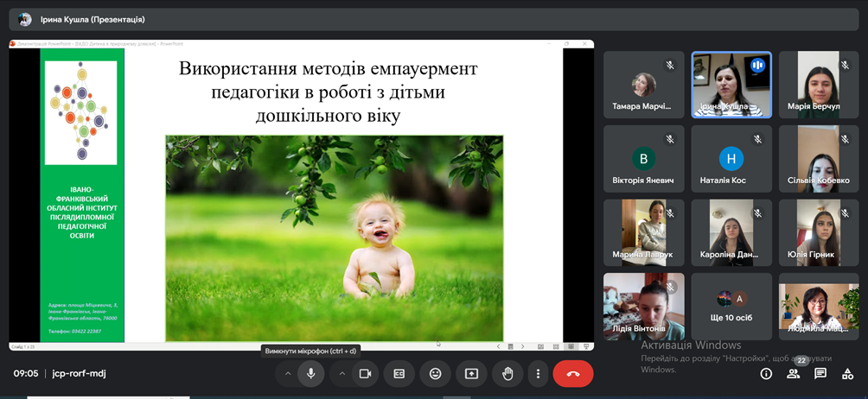Leave the call with the red hang-up button
The width and height of the screenshot is (868, 399).
572,374
